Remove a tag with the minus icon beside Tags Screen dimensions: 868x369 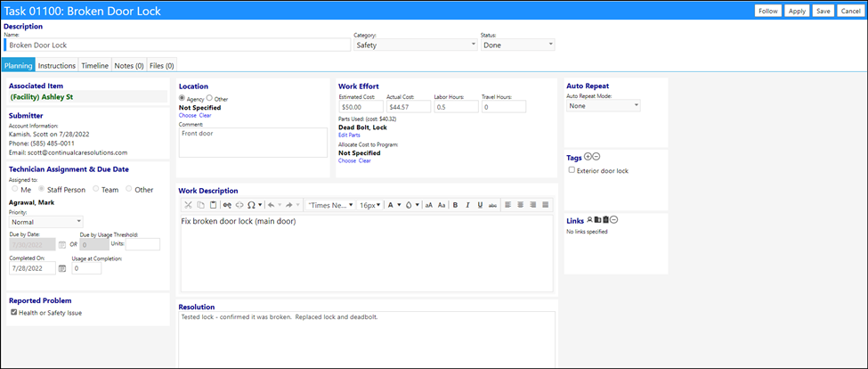point(596,157)
